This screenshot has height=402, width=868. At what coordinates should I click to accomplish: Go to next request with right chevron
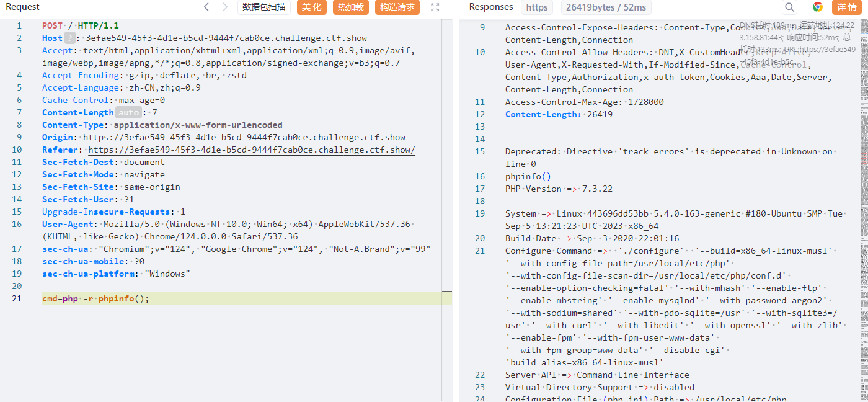[224, 7]
